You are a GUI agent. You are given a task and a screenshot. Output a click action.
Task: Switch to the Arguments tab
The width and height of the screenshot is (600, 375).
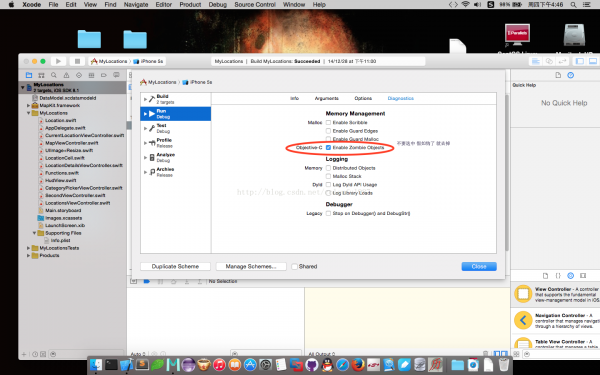click(x=326, y=98)
